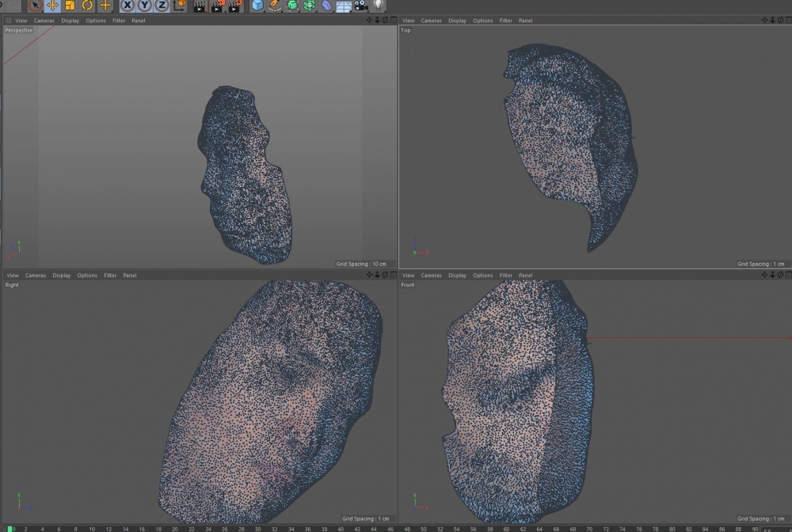Viewport: 792px width, 532px height.
Task: Open the spline pen tool
Action: coord(275,6)
